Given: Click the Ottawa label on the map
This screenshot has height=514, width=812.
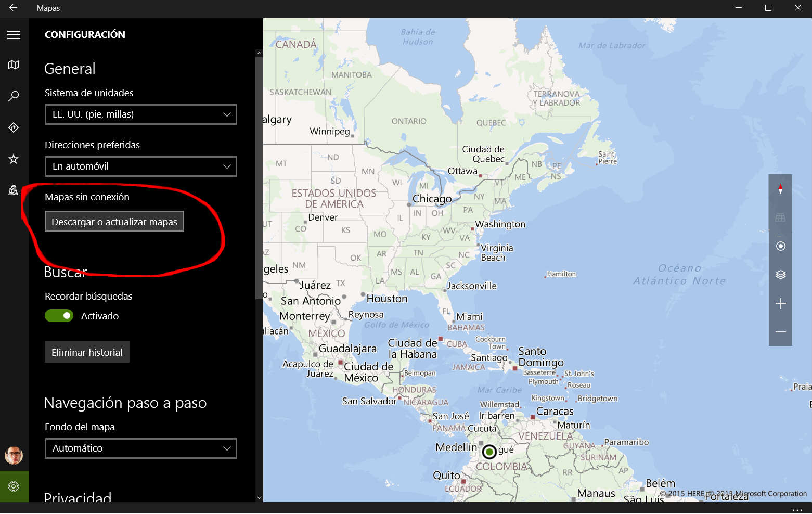Looking at the screenshot, I should click(462, 171).
